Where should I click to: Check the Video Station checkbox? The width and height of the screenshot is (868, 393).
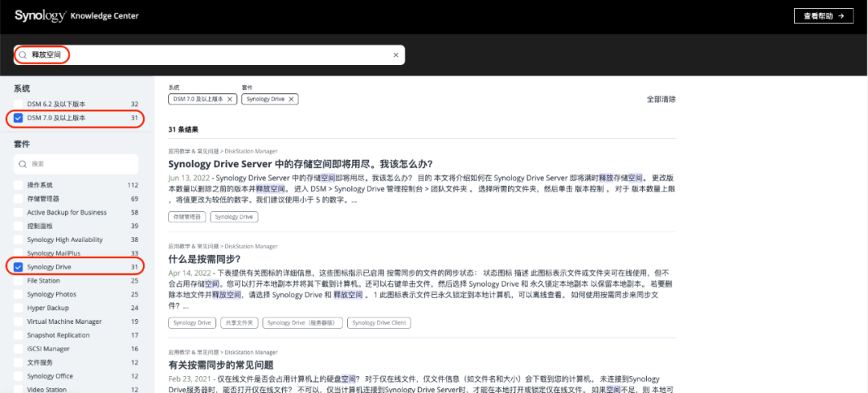click(18, 390)
